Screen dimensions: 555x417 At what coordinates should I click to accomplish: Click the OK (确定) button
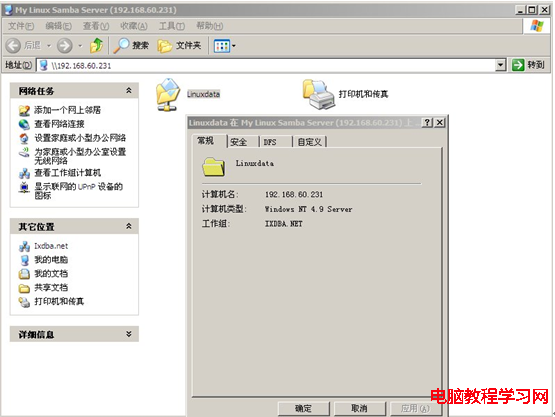coord(303,409)
